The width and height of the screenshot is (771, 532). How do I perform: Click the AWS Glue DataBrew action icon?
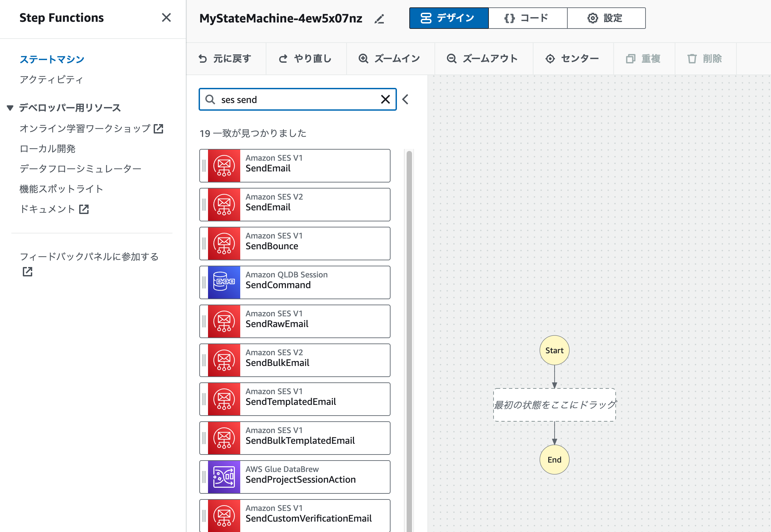[x=224, y=477]
